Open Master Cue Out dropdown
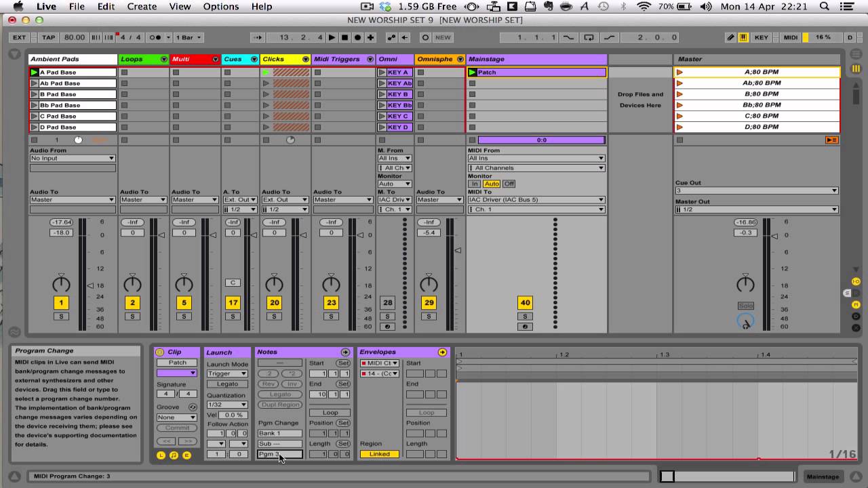 tap(757, 190)
